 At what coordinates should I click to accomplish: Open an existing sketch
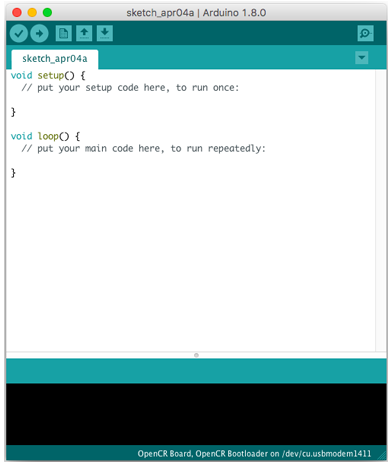84,33
